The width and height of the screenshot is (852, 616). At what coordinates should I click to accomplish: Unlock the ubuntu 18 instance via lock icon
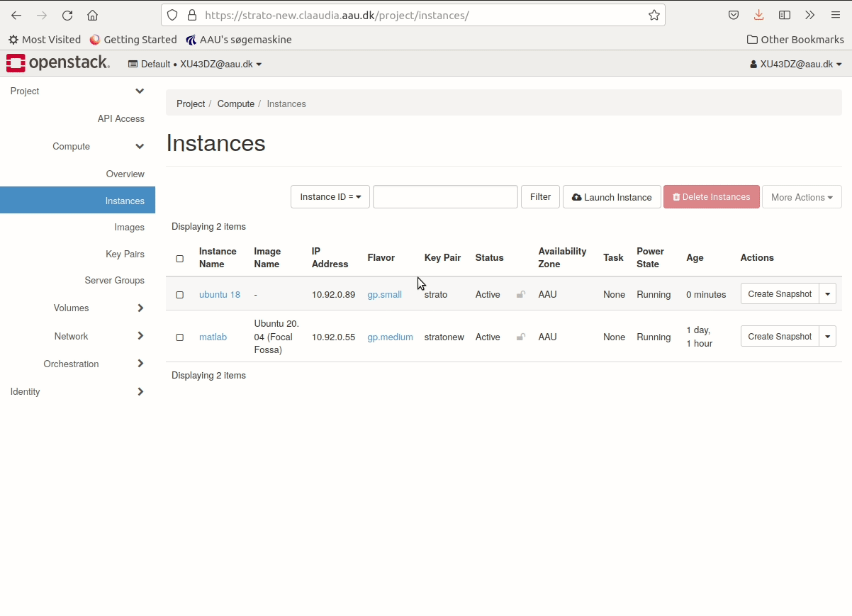(520, 294)
